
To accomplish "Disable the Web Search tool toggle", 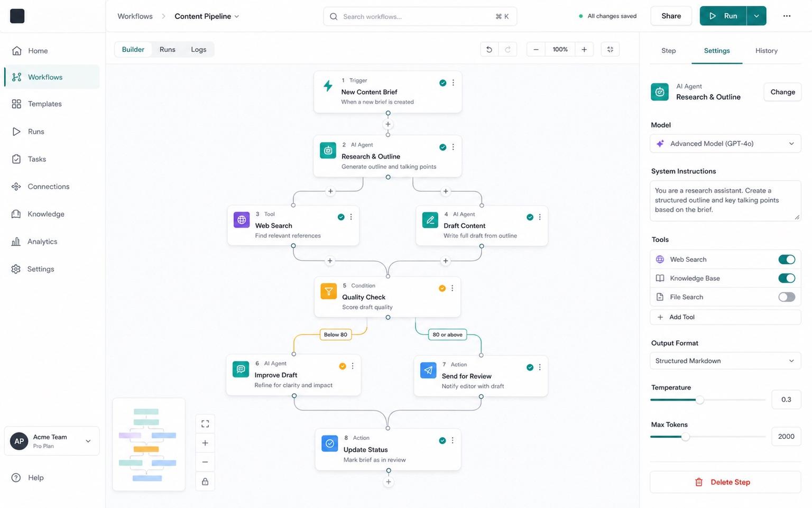I will coord(787,260).
